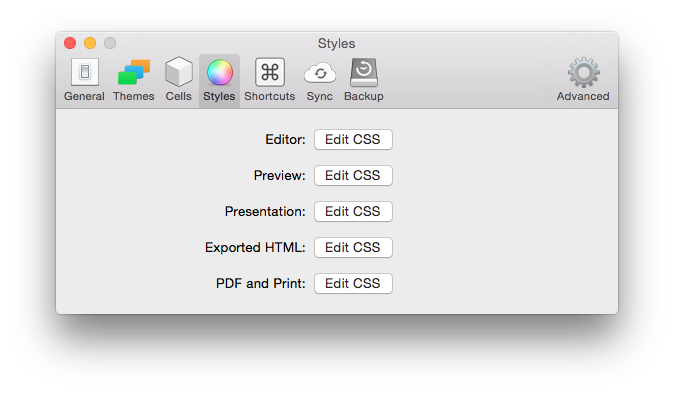Open the Cells cube icon
The height and width of the screenshot is (394, 674).
[x=178, y=72]
